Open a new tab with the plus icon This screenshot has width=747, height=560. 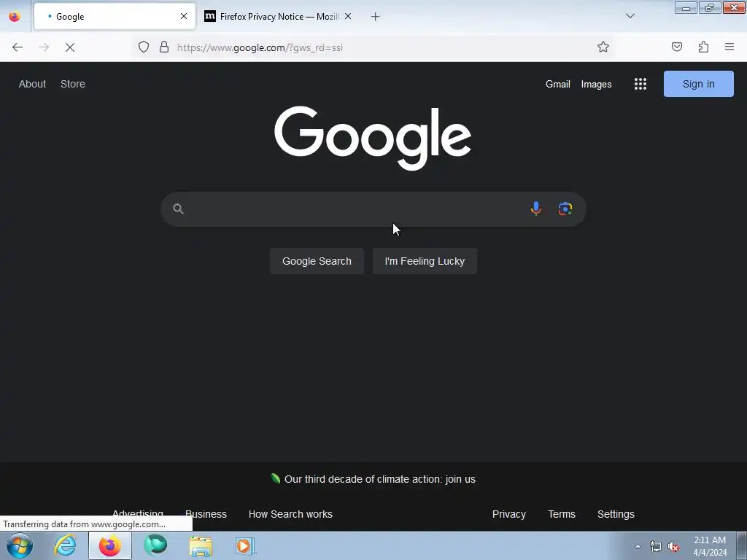pos(376,17)
